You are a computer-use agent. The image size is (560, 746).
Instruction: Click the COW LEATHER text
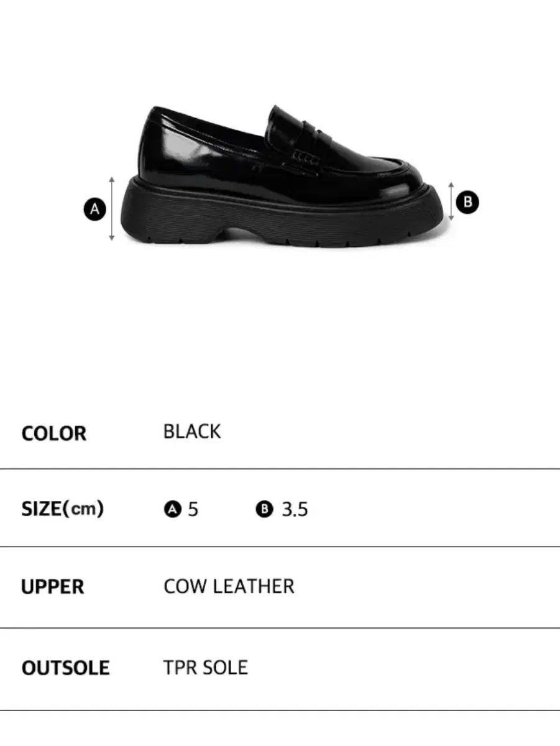pos(229,586)
